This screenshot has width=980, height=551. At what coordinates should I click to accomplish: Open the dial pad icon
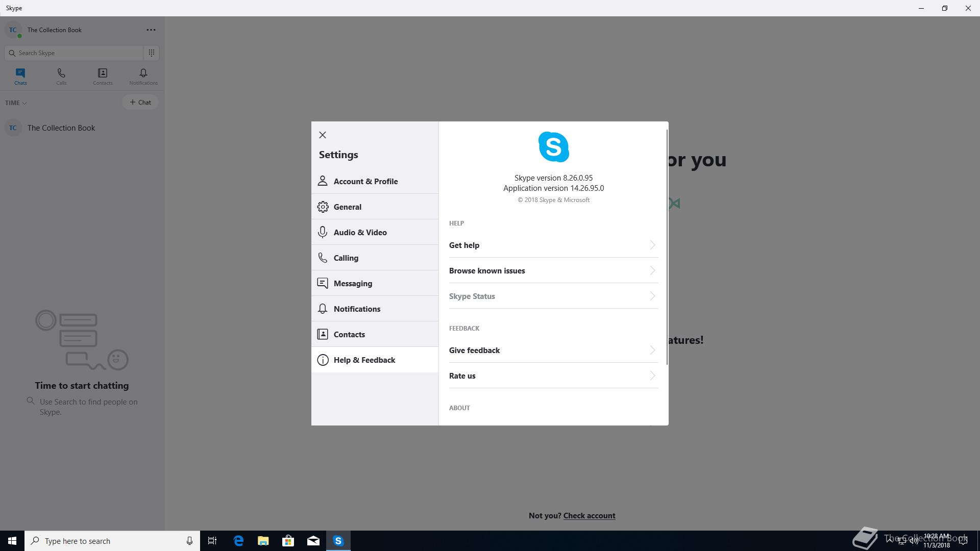152,53
